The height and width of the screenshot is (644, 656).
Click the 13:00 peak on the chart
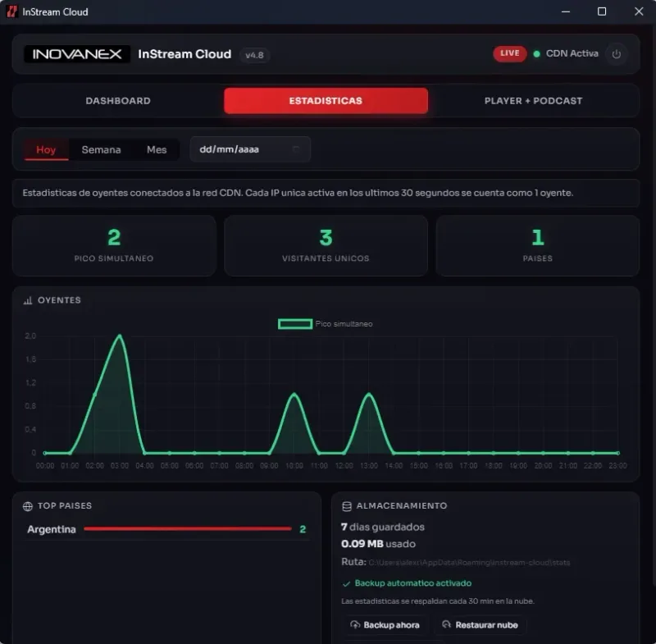(369, 394)
